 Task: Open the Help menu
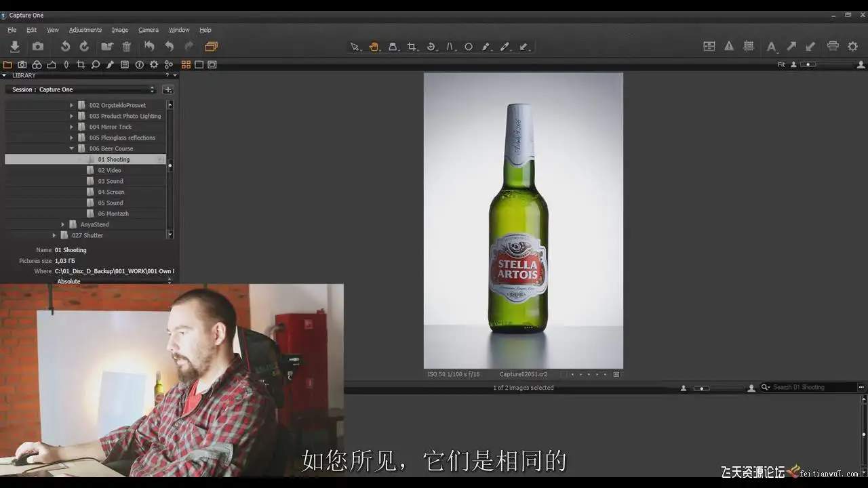point(205,30)
